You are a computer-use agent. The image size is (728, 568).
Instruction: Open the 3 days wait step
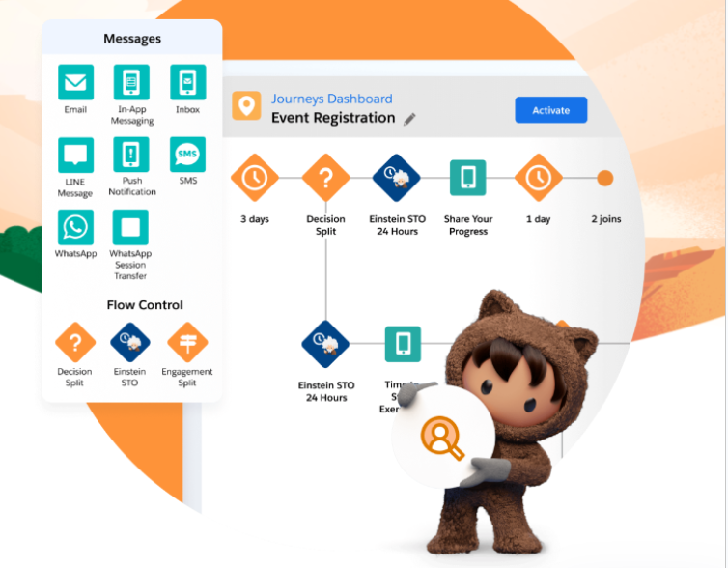pyautogui.click(x=255, y=178)
